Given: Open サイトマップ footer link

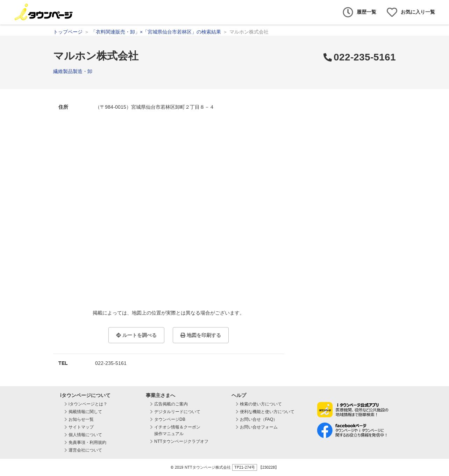Looking at the screenshot, I should click(x=81, y=427).
